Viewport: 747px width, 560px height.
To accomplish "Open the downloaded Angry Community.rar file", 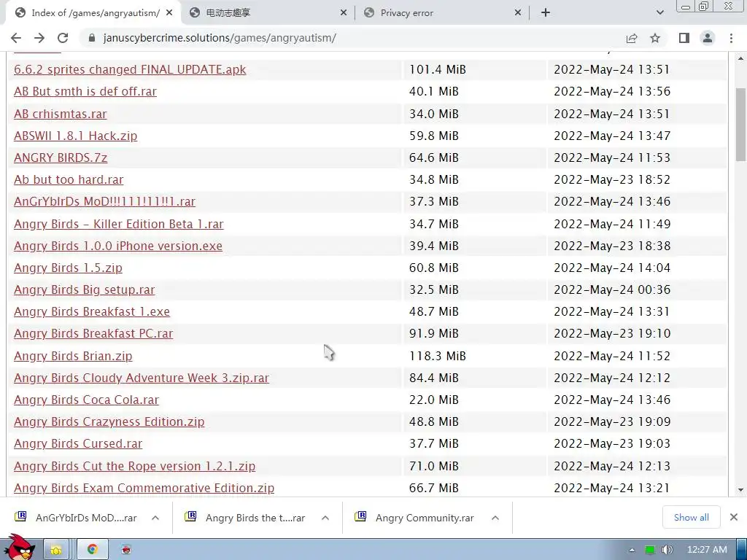I will pos(415,518).
